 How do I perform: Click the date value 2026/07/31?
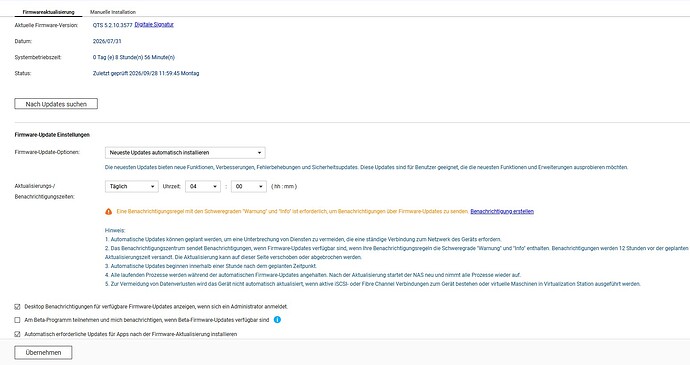coord(107,41)
